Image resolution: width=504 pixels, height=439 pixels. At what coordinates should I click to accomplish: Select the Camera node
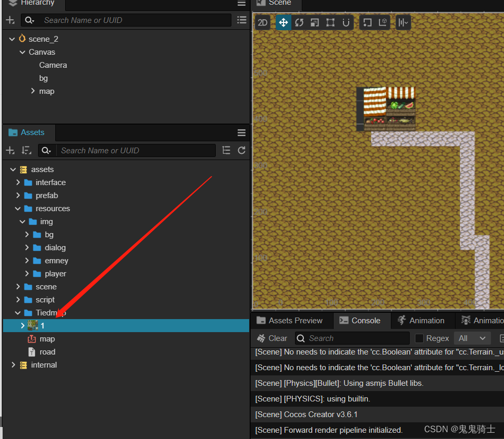[53, 65]
